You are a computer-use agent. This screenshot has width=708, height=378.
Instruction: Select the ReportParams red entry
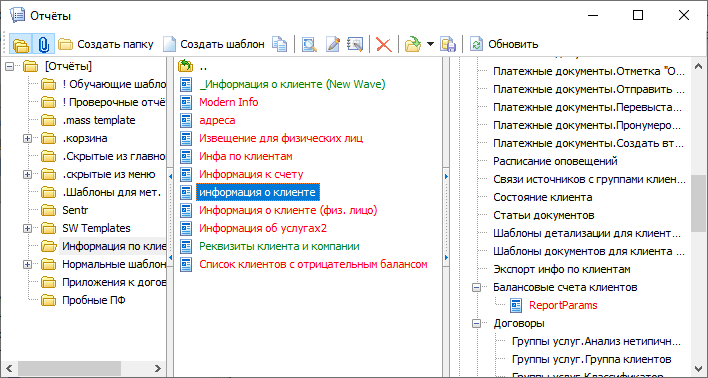click(x=563, y=306)
